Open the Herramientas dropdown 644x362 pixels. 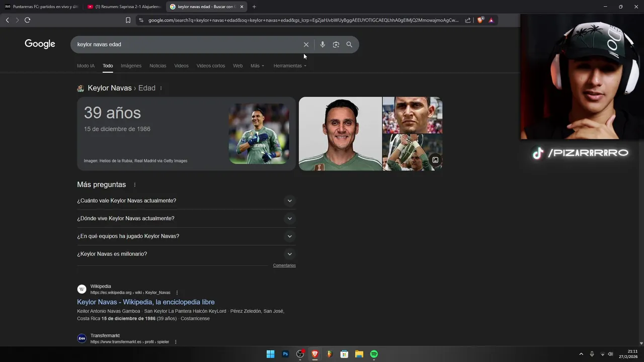(x=290, y=66)
